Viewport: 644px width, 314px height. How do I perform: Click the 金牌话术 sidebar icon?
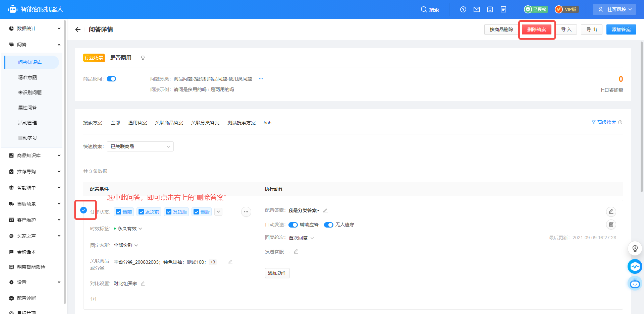point(11,252)
